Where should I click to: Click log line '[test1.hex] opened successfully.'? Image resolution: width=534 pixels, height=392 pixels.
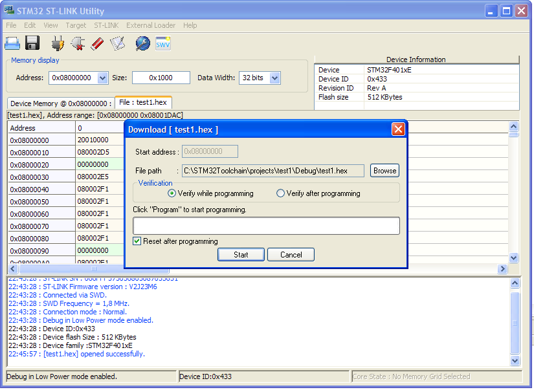(x=76, y=354)
